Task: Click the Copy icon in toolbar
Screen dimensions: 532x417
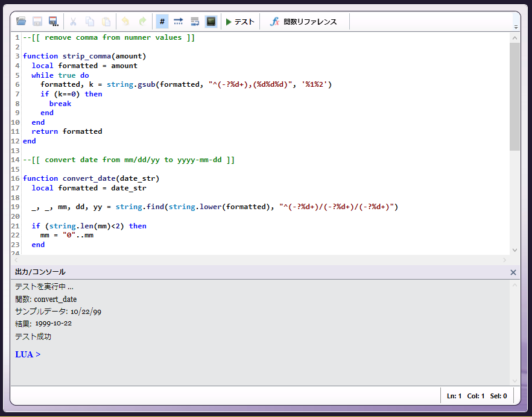Action: [90, 21]
